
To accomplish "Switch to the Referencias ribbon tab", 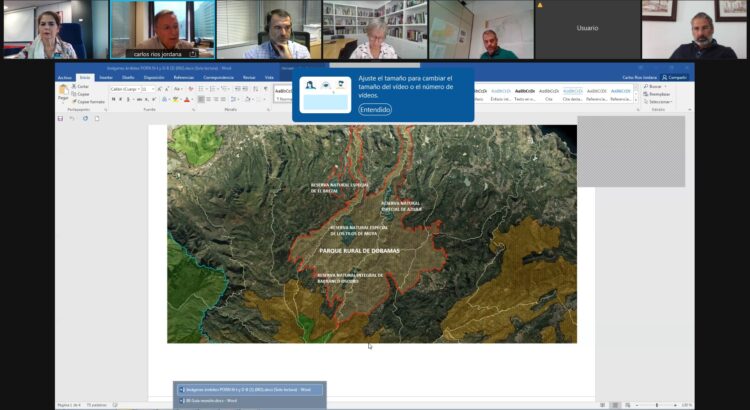I will (184, 78).
